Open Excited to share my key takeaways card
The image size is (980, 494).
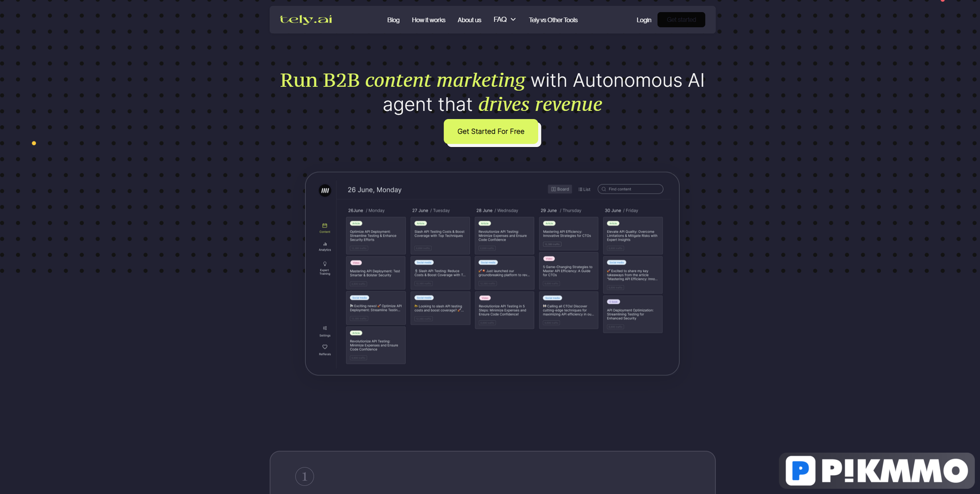pos(633,275)
